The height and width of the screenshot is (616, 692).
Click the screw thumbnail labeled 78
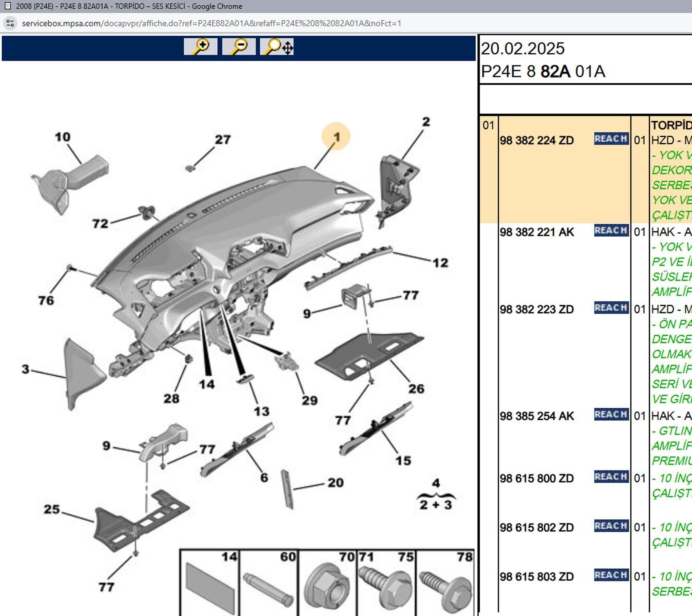445,584
